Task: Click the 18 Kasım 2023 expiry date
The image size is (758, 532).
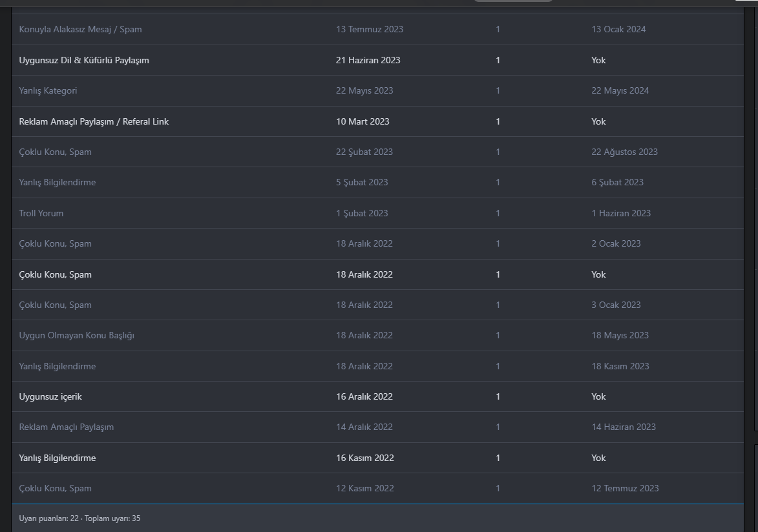Action: tap(620, 366)
